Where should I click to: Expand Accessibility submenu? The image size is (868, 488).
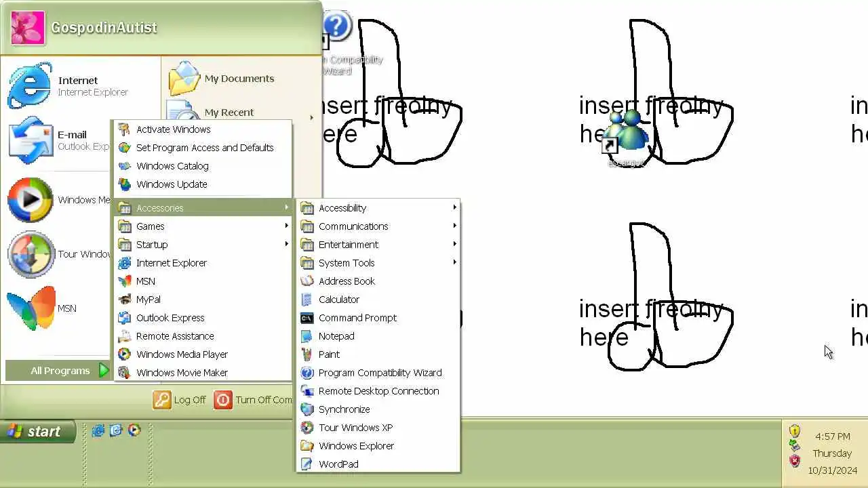[x=378, y=208]
